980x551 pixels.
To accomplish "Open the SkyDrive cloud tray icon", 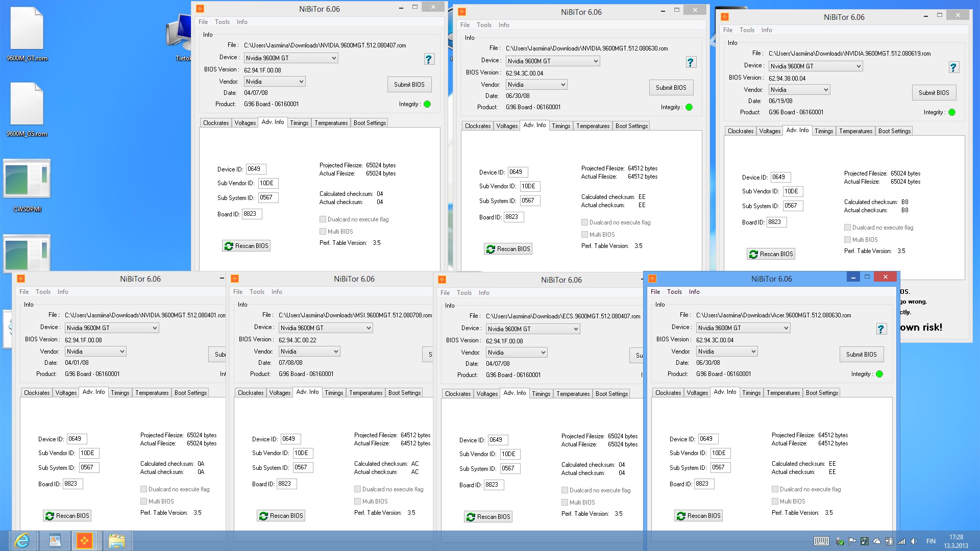I will (877, 541).
